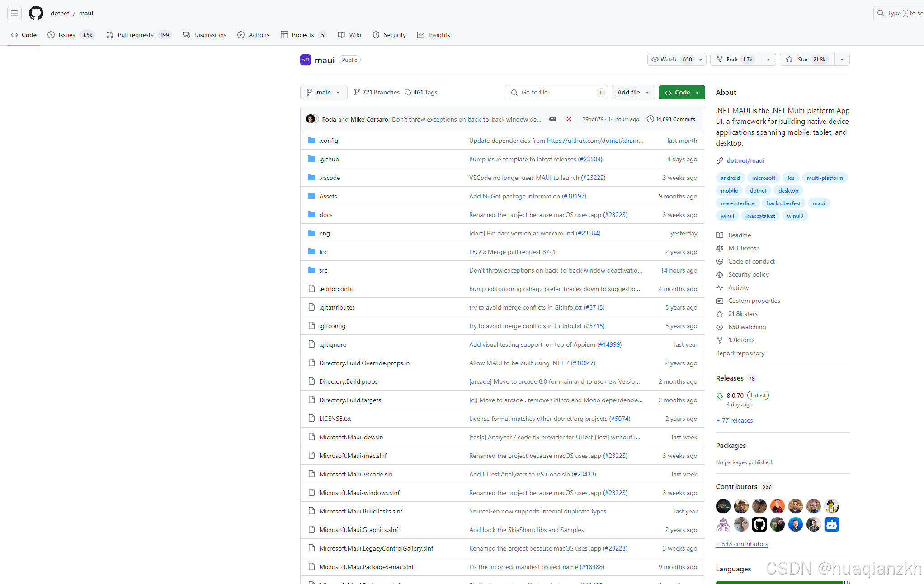The width and height of the screenshot is (924, 584).
Task: Open the Readme book icon
Action: (720, 235)
